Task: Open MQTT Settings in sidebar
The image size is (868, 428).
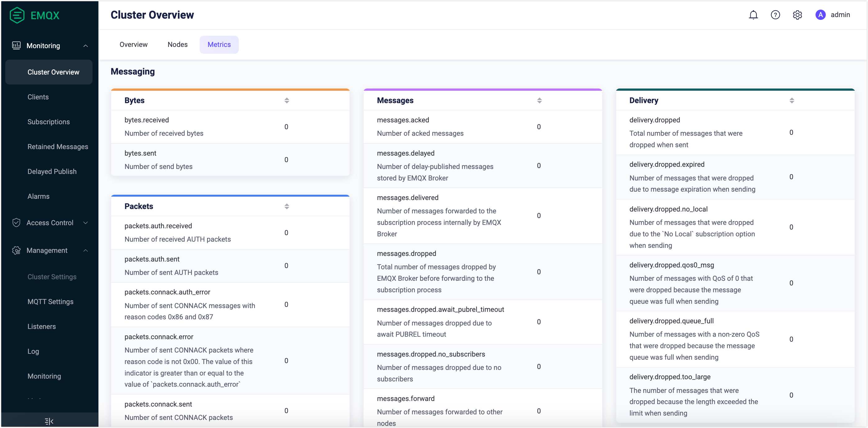Action: (x=50, y=302)
